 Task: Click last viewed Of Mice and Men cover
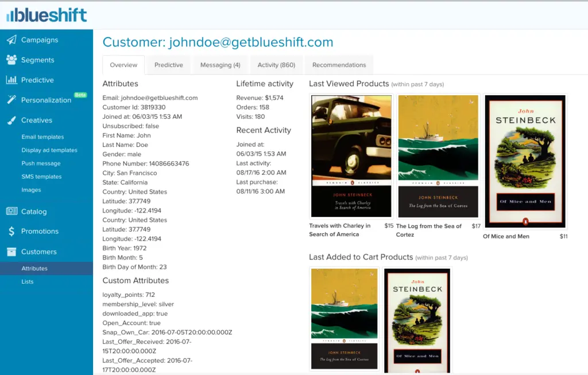click(x=525, y=161)
